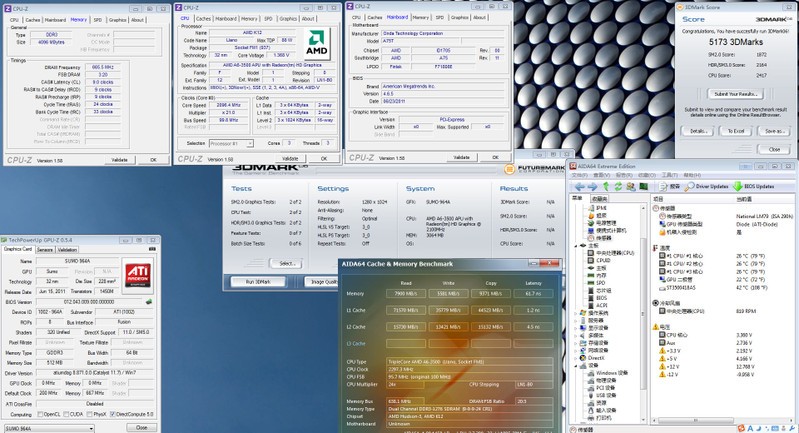Toggle the OpenCL checkbox in GPU-Z

point(40,414)
